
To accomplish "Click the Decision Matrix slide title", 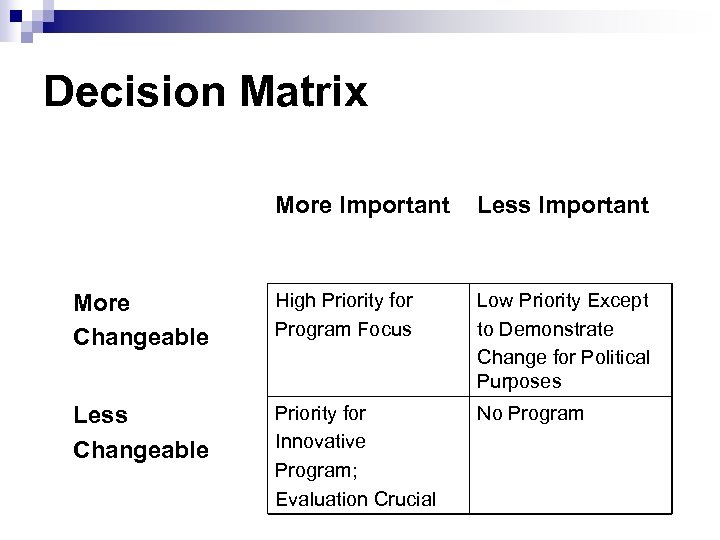I will [x=206, y=93].
